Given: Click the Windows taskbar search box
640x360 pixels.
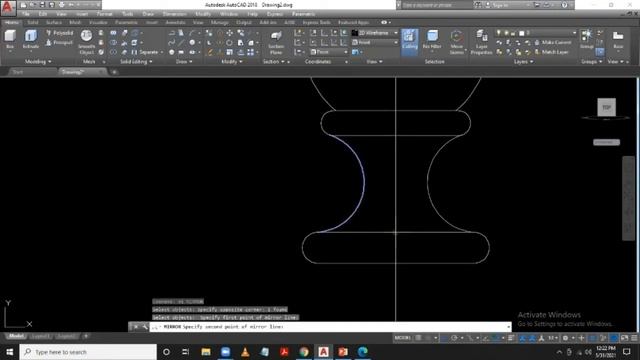Looking at the screenshot, I should pyautogui.click(x=88, y=352).
